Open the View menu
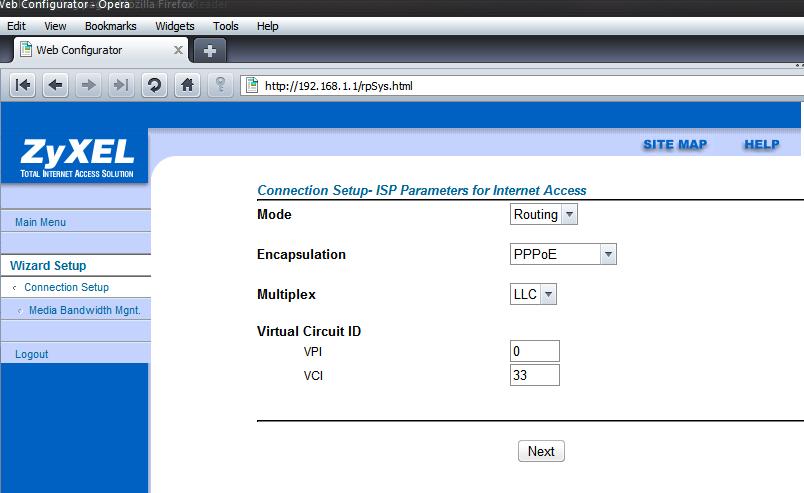 click(x=55, y=26)
